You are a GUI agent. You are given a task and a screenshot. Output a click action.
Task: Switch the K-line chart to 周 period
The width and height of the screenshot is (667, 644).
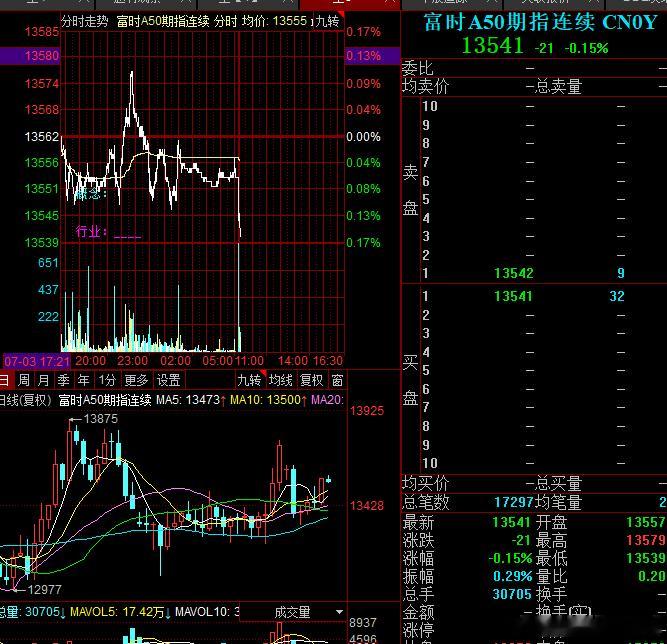click(x=24, y=380)
